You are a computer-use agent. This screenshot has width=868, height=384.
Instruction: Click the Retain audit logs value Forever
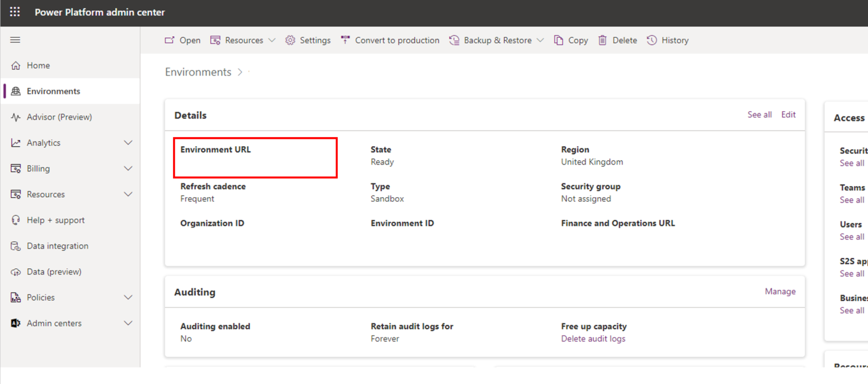(x=385, y=339)
